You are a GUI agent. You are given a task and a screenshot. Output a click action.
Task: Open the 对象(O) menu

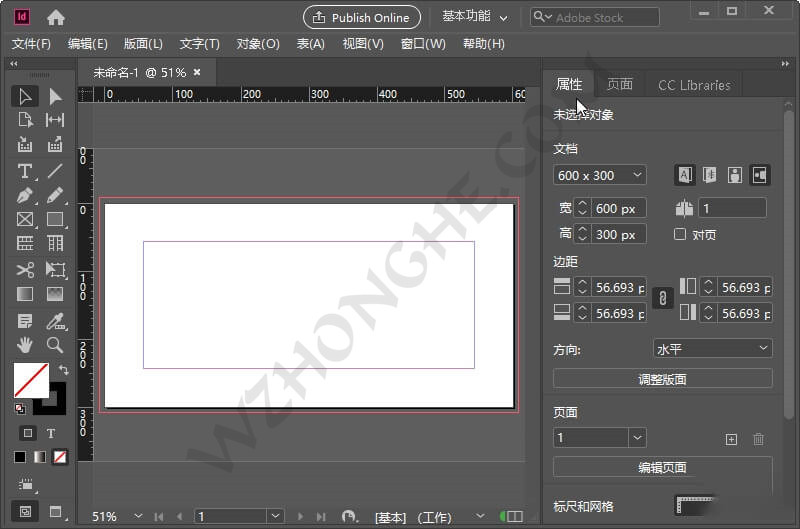258,44
